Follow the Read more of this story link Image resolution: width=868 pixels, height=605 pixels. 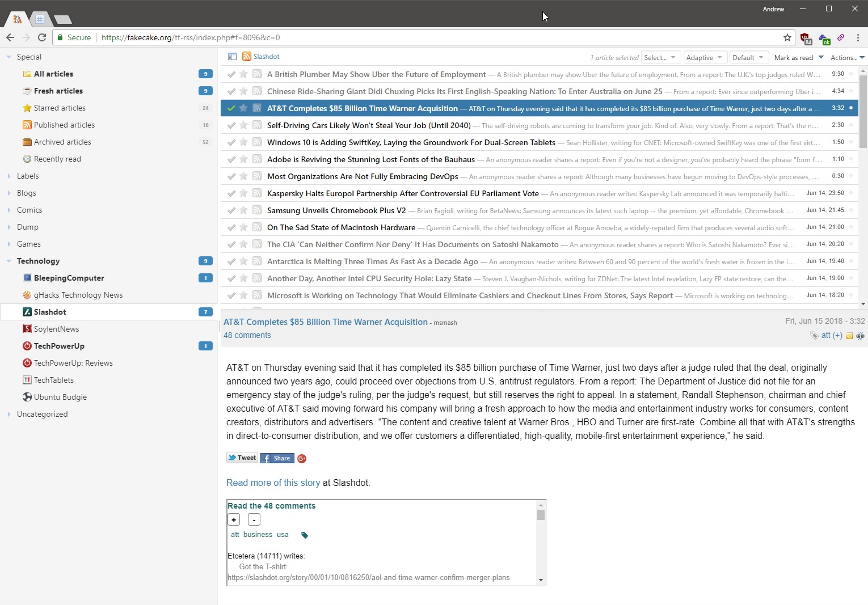tap(273, 483)
